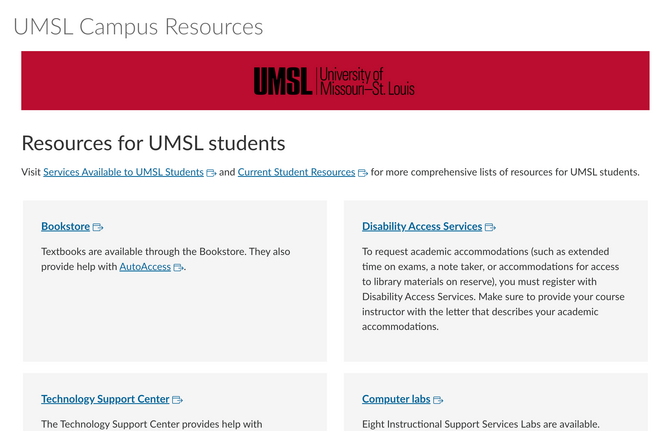The image size is (670, 431).
Task: Click the external-link icon after Computer labs
Action: (438, 400)
